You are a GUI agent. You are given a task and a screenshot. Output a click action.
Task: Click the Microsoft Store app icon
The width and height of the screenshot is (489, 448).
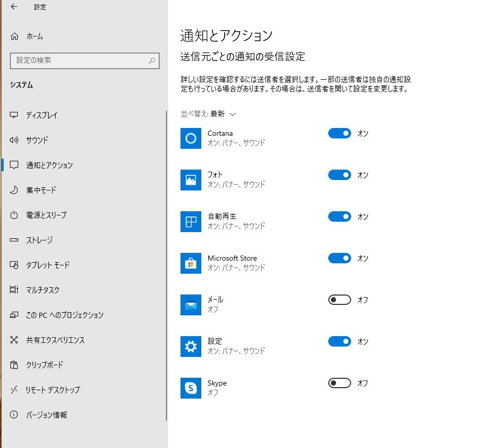pos(191,263)
